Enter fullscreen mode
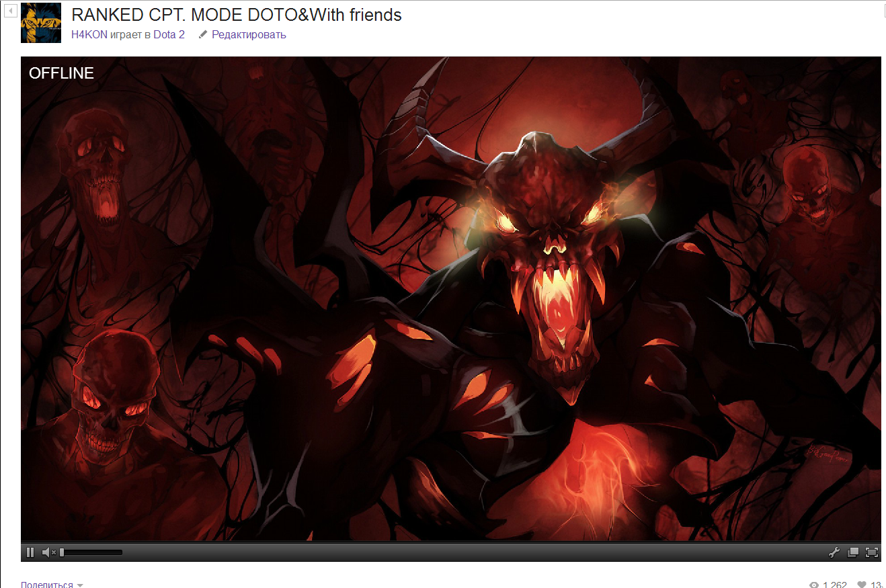886x588 pixels. tap(872, 552)
